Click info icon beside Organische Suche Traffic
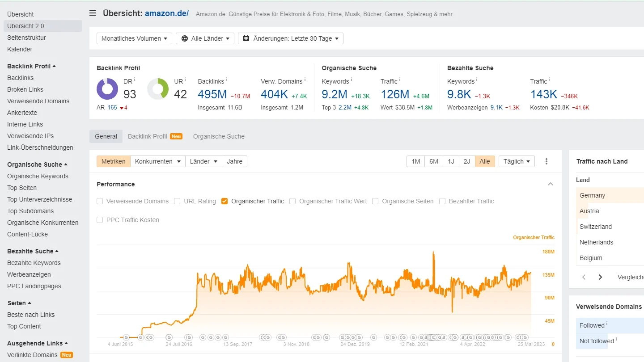This screenshot has height=362, width=644. click(400, 80)
